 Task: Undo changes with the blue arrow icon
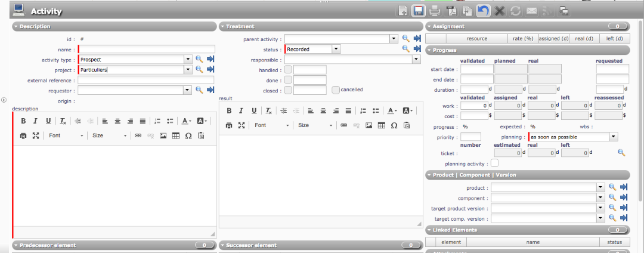pyautogui.click(x=483, y=11)
